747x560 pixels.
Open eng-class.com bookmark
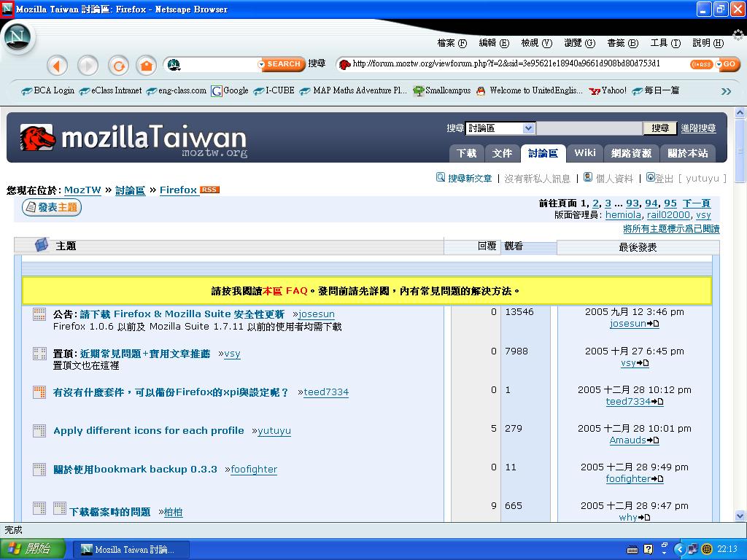click(177, 90)
